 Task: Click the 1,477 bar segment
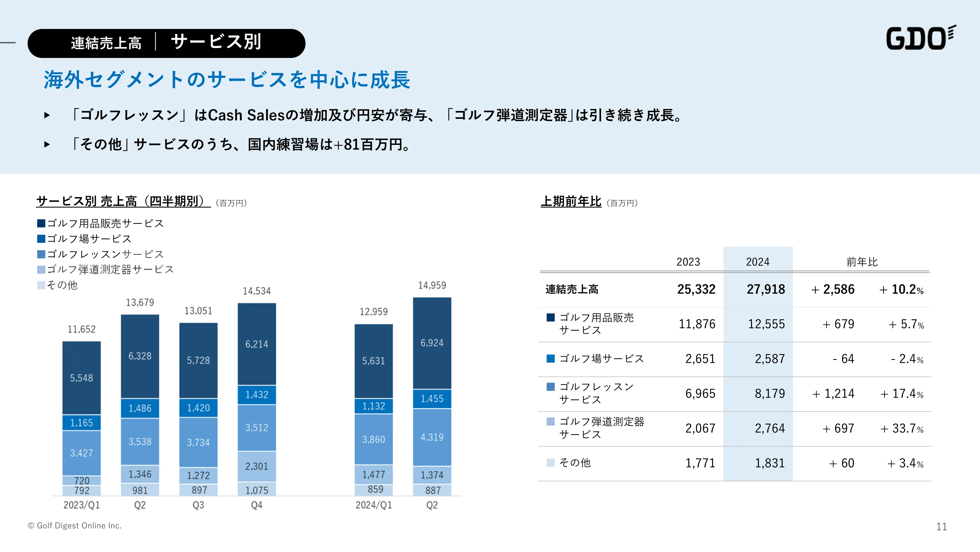(x=374, y=475)
